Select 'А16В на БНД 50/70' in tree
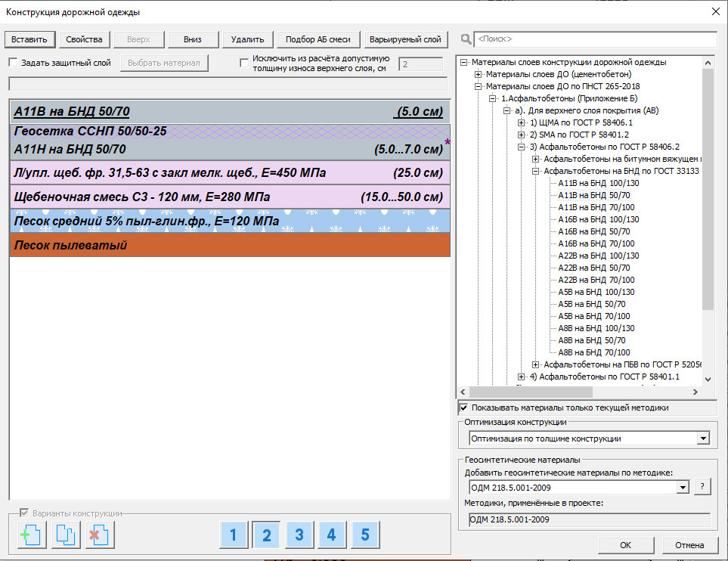 pyautogui.click(x=593, y=231)
